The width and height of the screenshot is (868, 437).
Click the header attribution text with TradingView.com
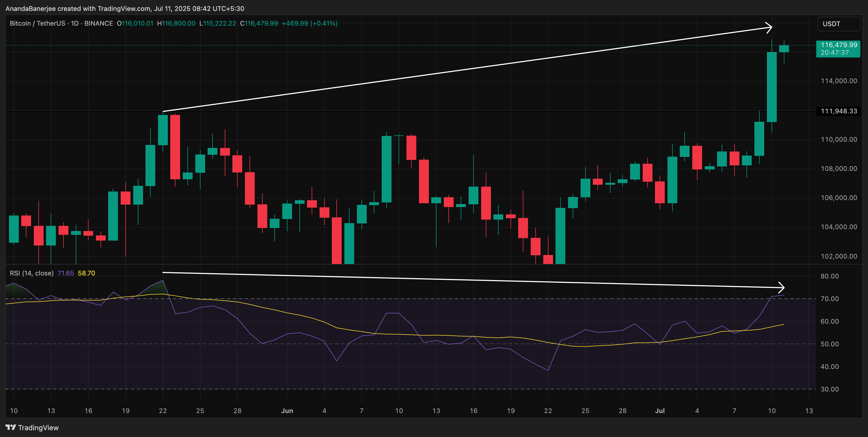click(125, 8)
